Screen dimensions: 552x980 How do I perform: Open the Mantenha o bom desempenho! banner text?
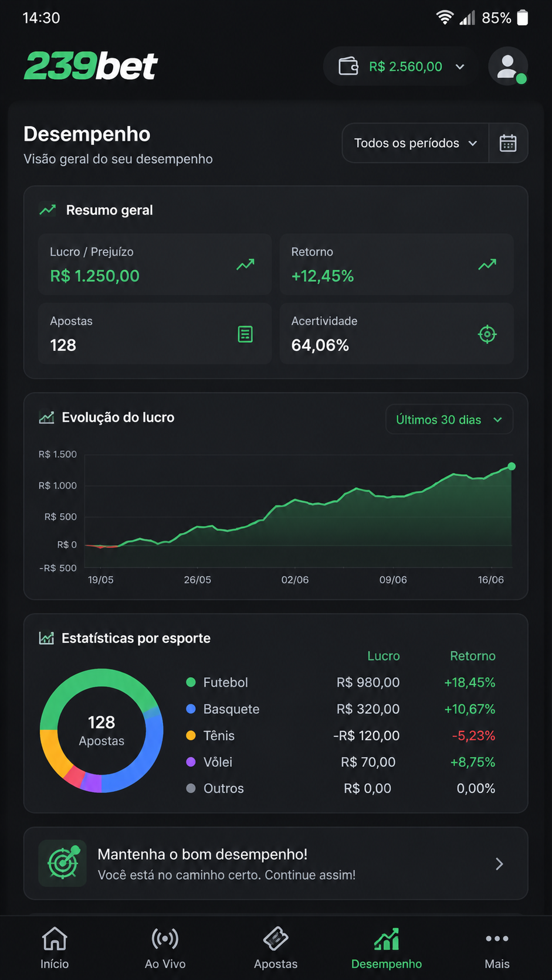[x=202, y=854]
